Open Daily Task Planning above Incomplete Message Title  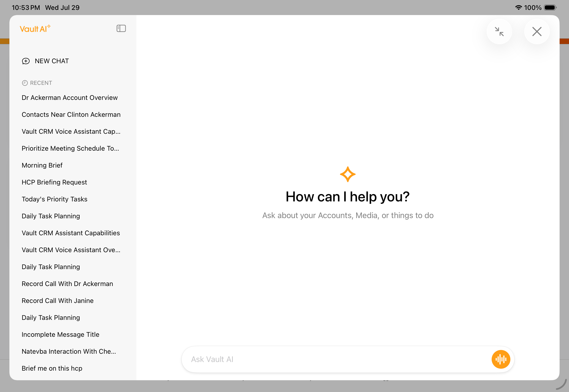click(x=51, y=318)
